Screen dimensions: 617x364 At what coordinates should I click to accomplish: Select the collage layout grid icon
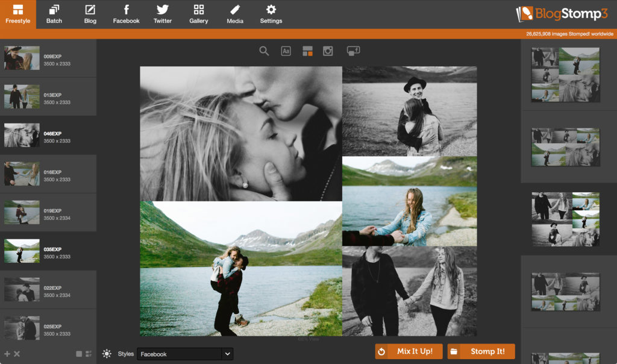coord(307,51)
